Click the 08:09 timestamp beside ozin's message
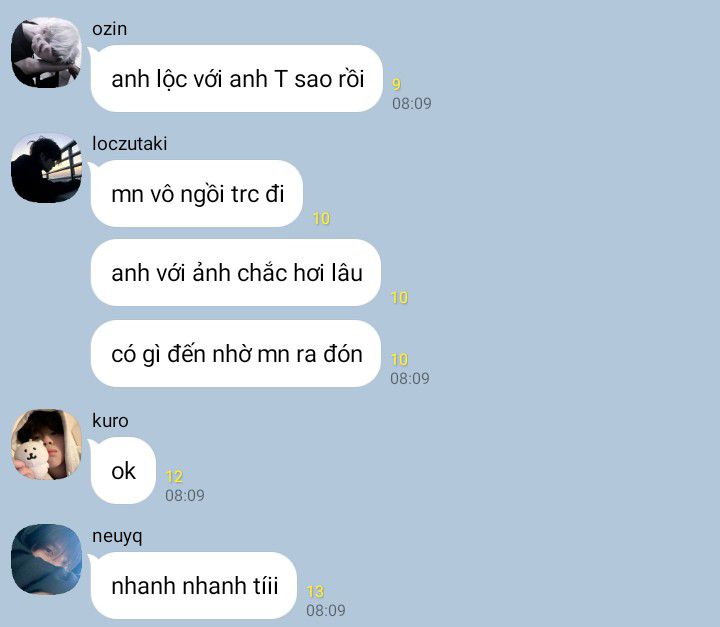Image resolution: width=720 pixels, height=627 pixels. tap(411, 103)
